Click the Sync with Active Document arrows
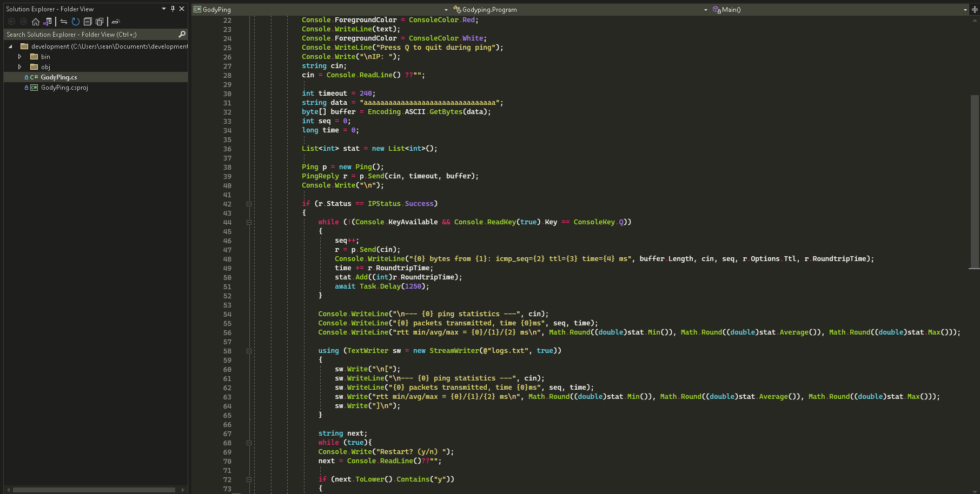The width and height of the screenshot is (980, 494). tap(64, 22)
